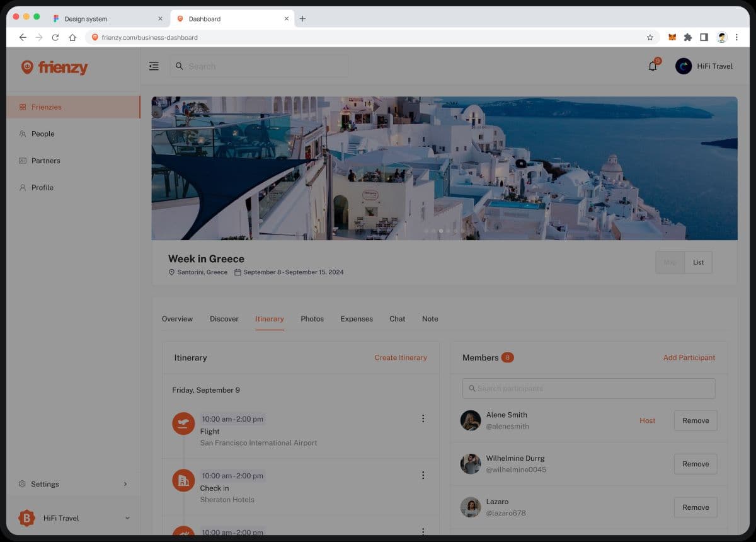This screenshot has width=756, height=542.
Task: Click the September 8 - September 15 date text
Action: pos(294,272)
